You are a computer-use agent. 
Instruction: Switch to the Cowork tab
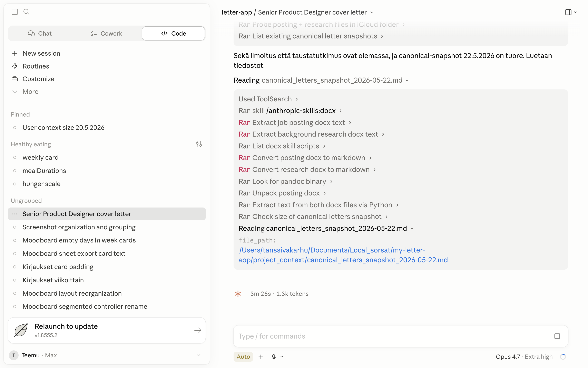pos(106,33)
